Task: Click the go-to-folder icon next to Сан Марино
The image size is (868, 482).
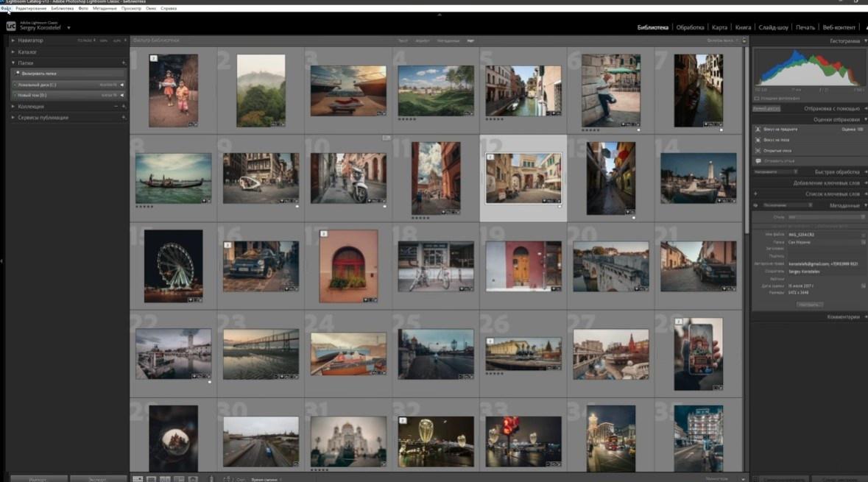Action: 863,242
